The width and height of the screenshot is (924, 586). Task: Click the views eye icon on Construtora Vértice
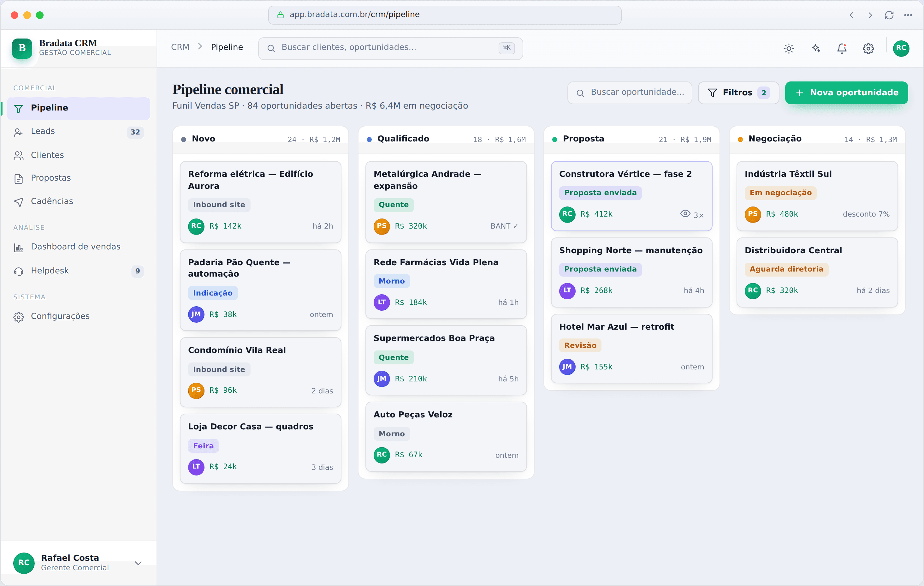pyautogui.click(x=685, y=213)
